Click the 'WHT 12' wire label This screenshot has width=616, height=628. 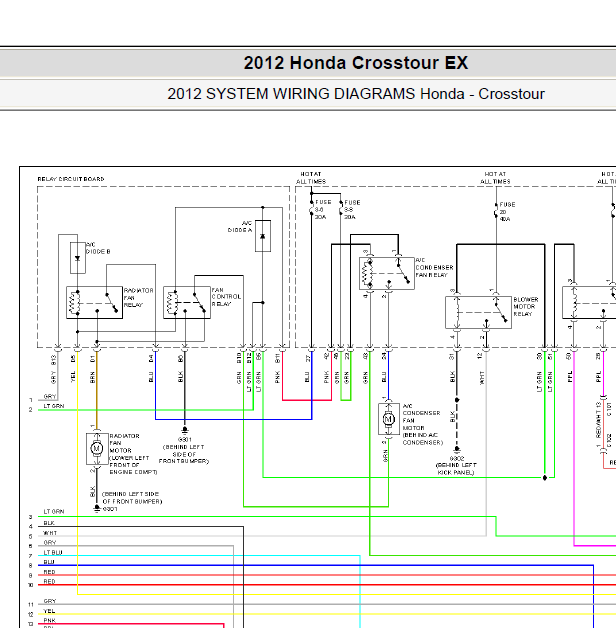pos(481,368)
